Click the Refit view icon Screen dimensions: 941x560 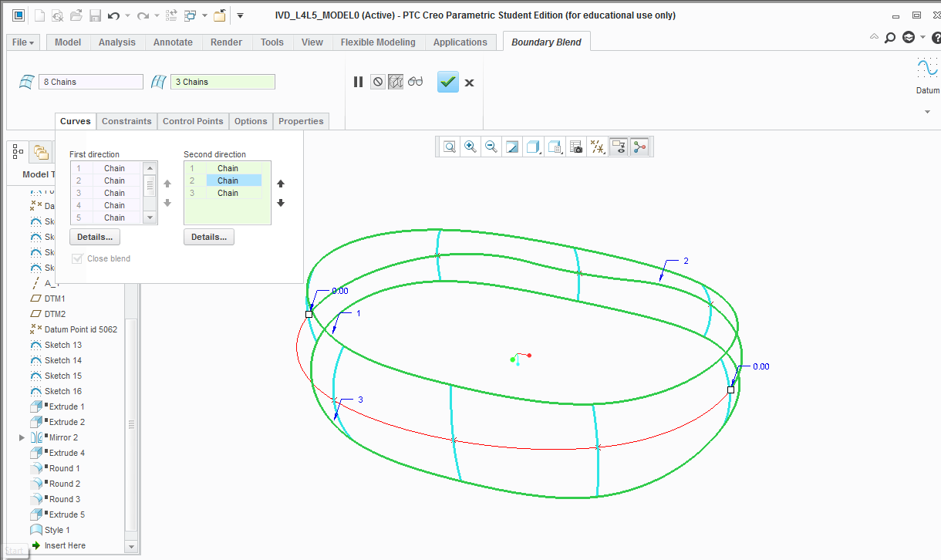[x=448, y=147]
